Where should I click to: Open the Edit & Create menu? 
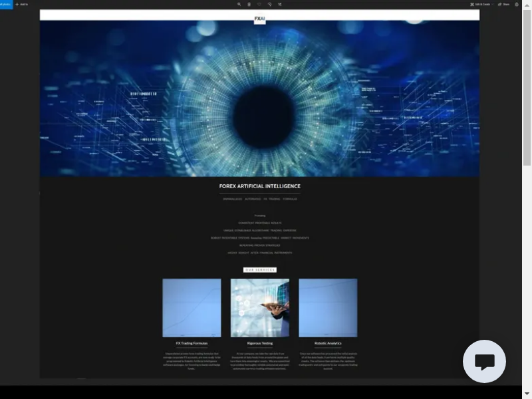(x=480, y=4)
